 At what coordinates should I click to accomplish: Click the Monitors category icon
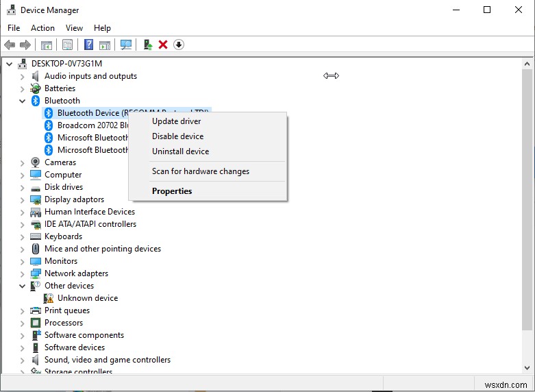click(36, 261)
